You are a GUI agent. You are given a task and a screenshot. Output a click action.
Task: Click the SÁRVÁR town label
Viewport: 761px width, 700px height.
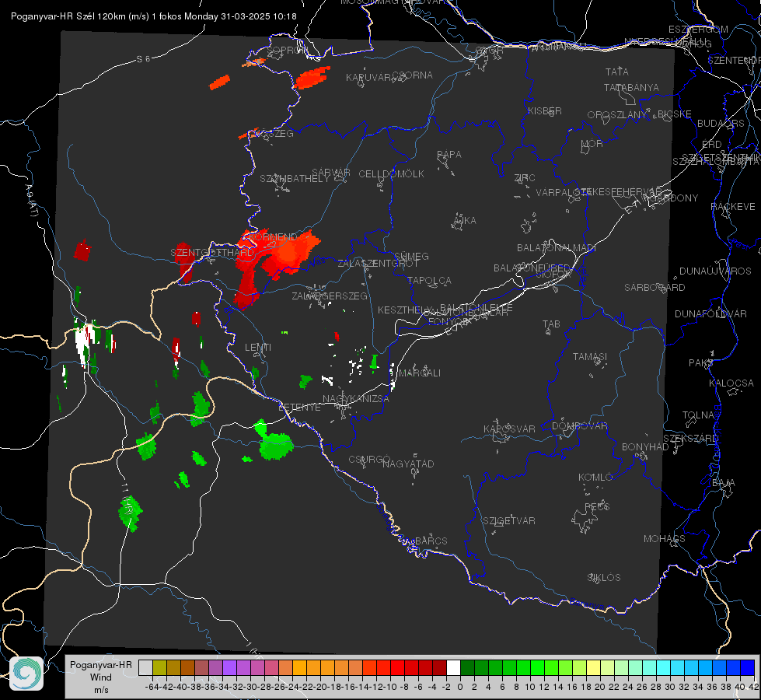coord(331,173)
